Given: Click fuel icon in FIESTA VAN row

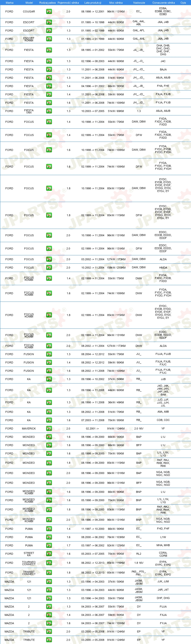Looking at the screenshot, I should (49, 111).
